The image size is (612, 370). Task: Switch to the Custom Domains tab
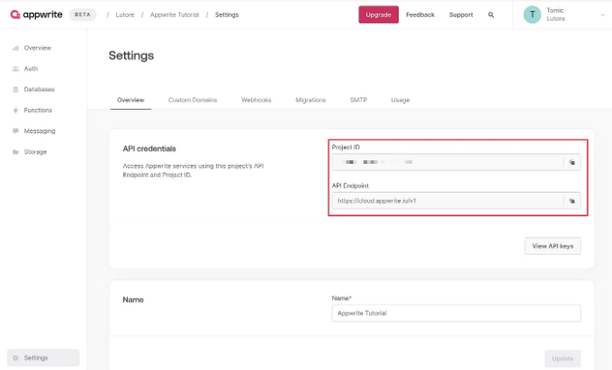click(192, 100)
